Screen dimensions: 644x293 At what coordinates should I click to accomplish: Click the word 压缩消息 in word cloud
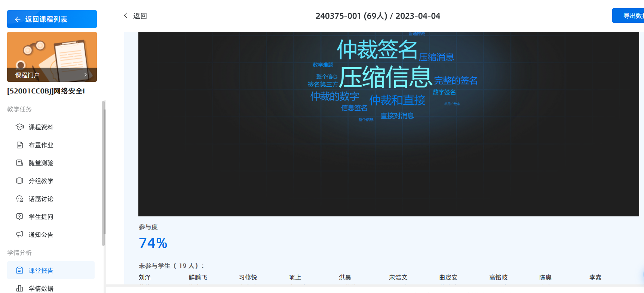[x=436, y=57]
